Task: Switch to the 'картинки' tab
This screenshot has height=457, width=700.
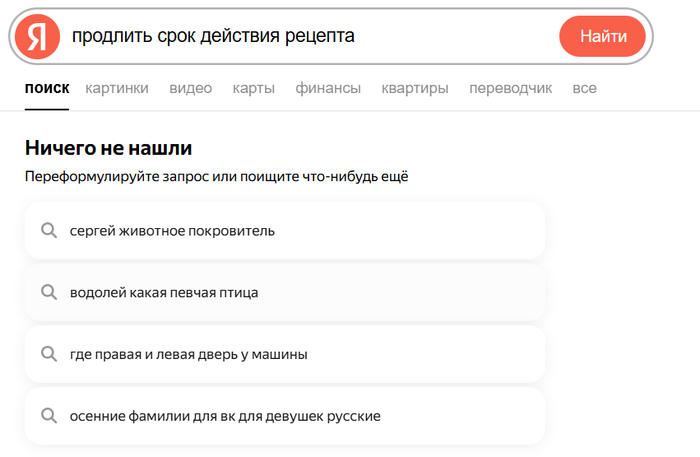Action: click(117, 88)
